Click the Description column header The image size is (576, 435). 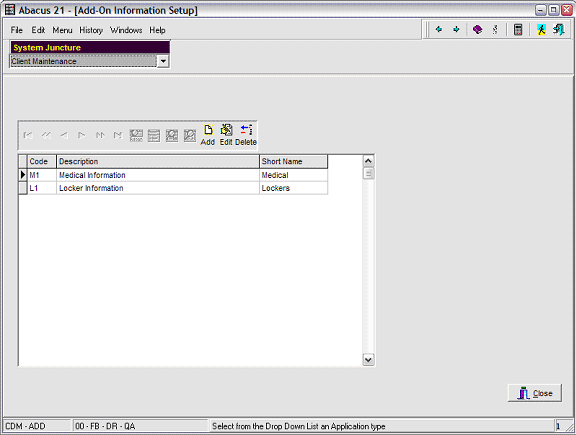(158, 161)
